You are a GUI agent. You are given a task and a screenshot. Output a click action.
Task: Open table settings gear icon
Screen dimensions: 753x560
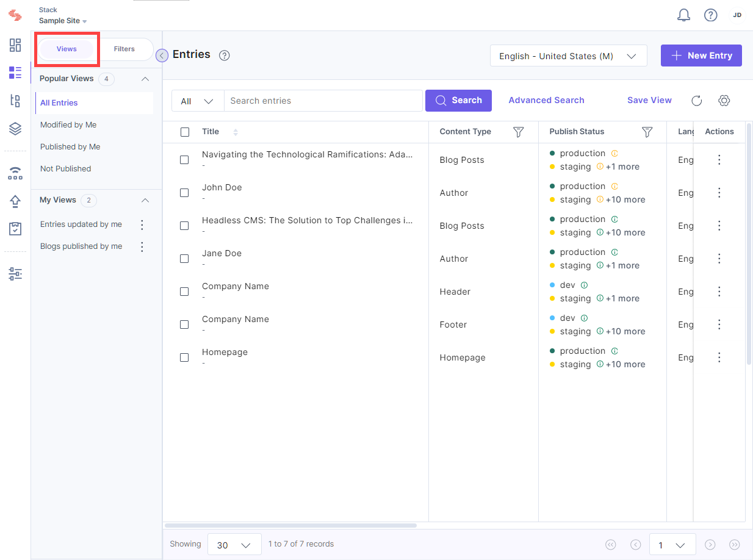pyautogui.click(x=724, y=101)
